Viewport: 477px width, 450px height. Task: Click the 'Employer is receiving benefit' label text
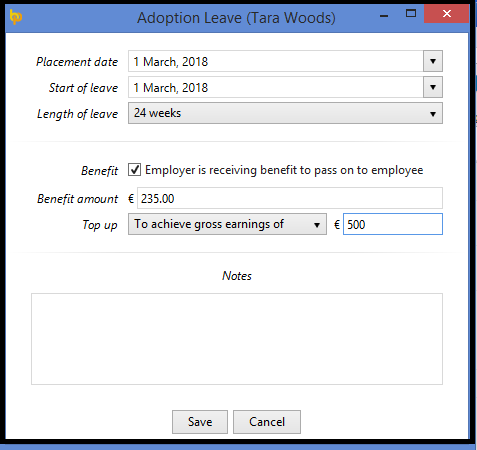(284, 170)
